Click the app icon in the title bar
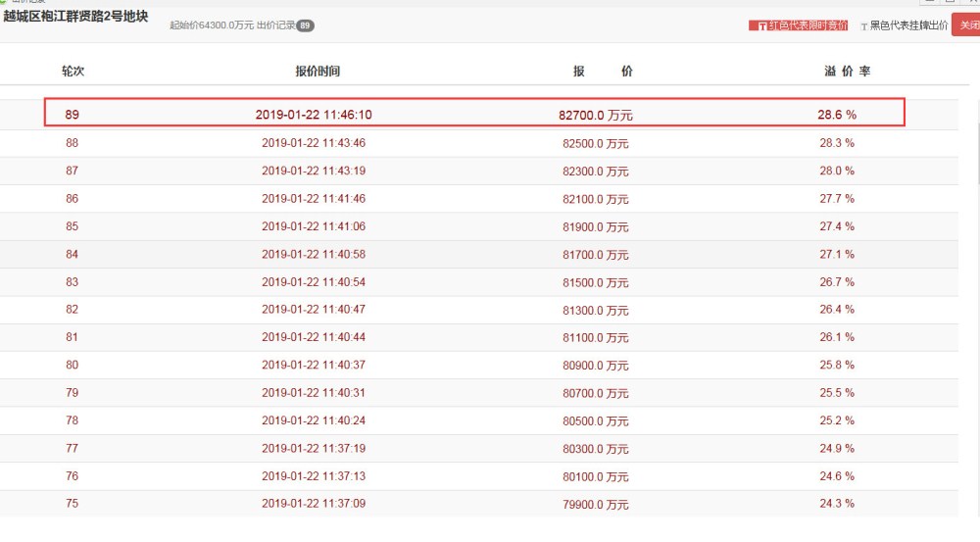Viewport: 980px width, 542px height. (4, 2)
